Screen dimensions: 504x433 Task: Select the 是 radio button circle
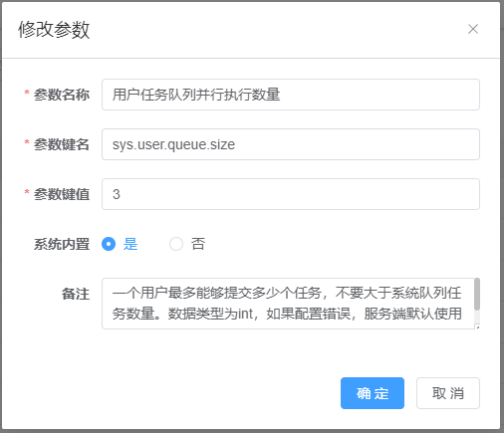pyautogui.click(x=109, y=244)
